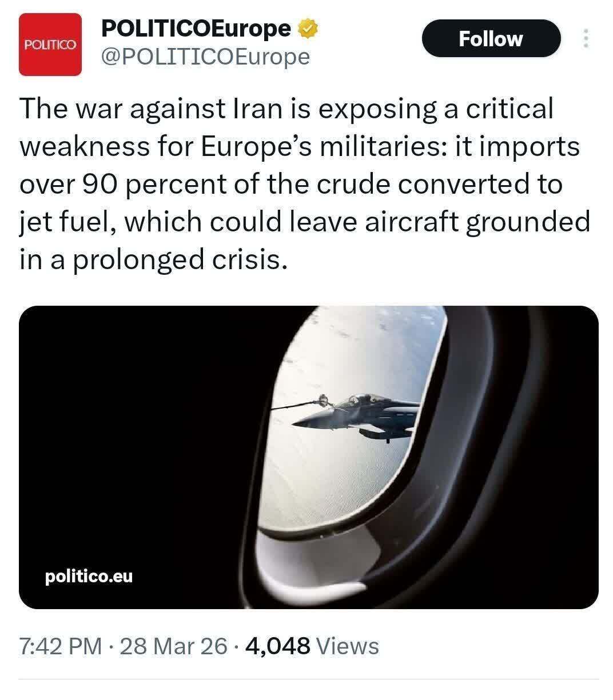This screenshot has width=613, height=700.
Task: Click the politico.eu domain label
Action: [x=89, y=576]
